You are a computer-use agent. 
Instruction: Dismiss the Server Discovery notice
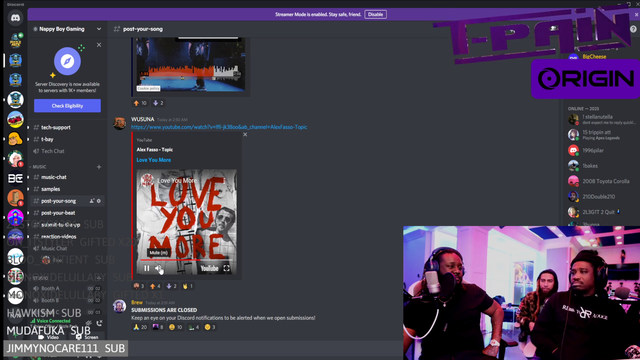tap(99, 45)
